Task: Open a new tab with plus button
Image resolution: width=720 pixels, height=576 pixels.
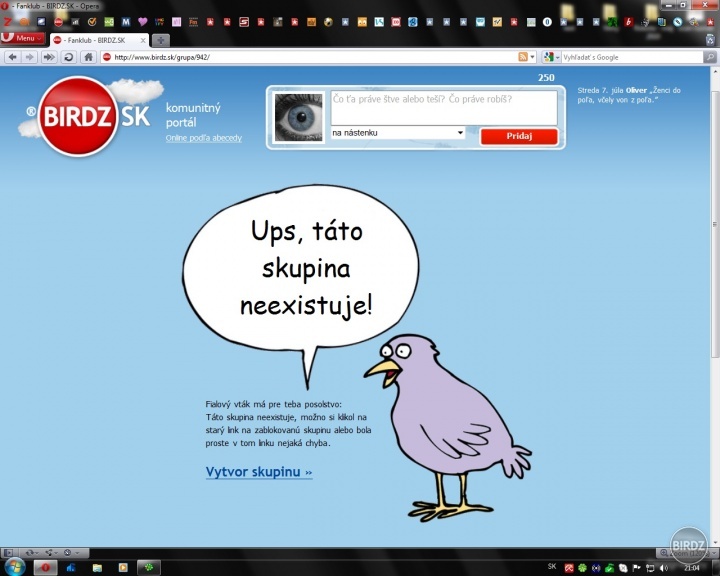Action: 161,40
